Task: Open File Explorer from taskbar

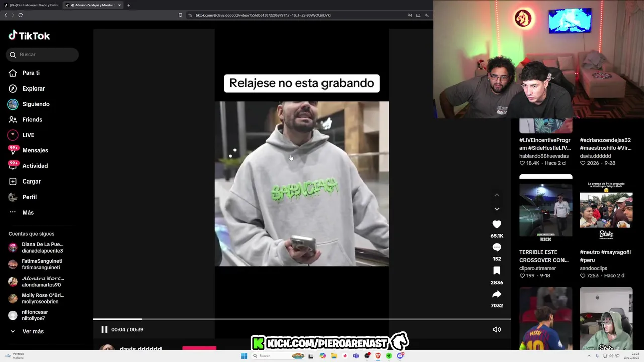Action: pyautogui.click(x=334, y=356)
